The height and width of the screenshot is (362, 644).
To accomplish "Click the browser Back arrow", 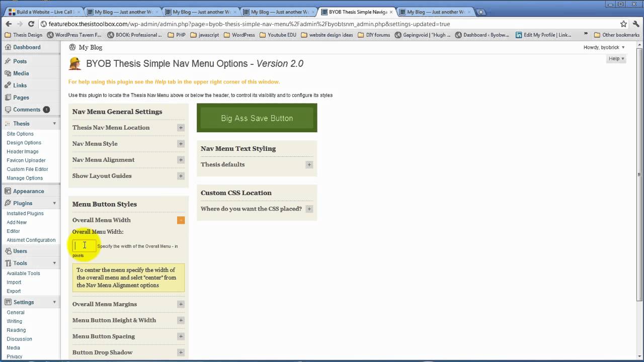I will [x=9, y=24].
